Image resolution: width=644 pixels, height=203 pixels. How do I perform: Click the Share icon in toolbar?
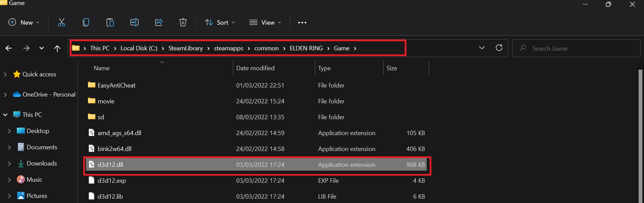coord(159,23)
